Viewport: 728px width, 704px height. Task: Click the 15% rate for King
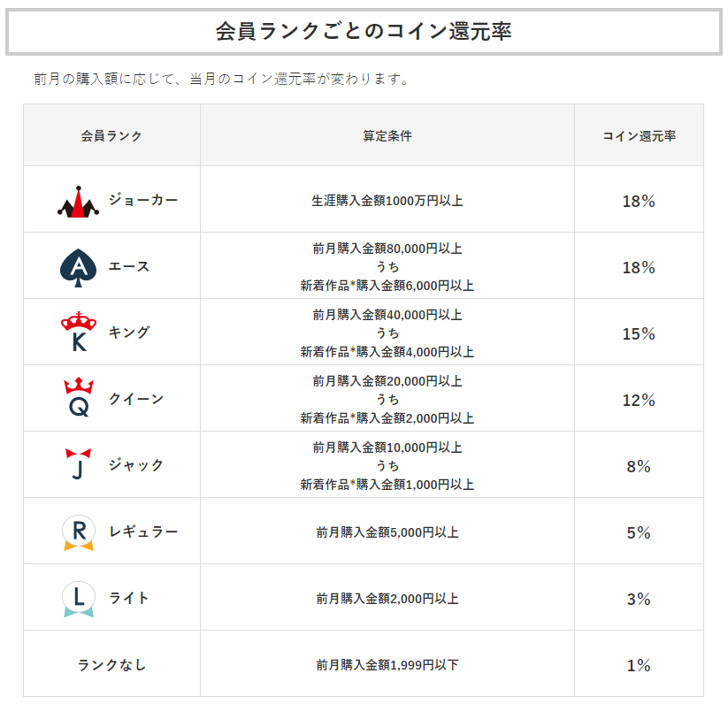pyautogui.click(x=639, y=333)
